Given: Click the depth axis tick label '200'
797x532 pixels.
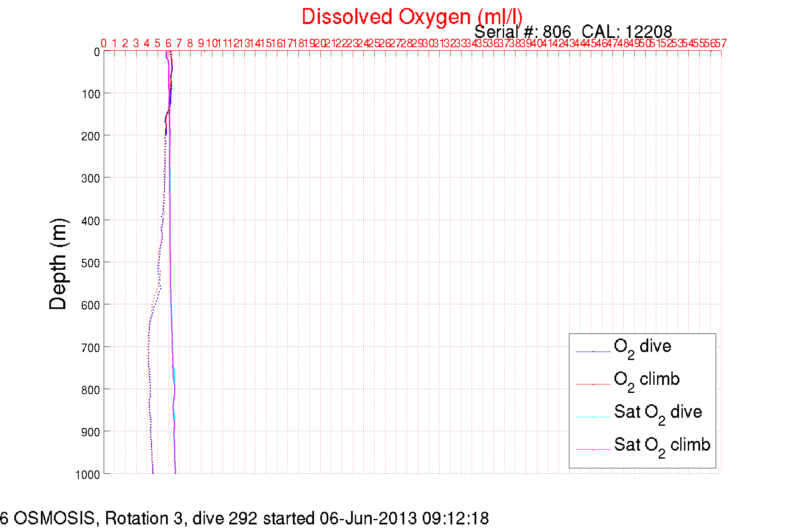Looking at the screenshot, I should (91, 136).
